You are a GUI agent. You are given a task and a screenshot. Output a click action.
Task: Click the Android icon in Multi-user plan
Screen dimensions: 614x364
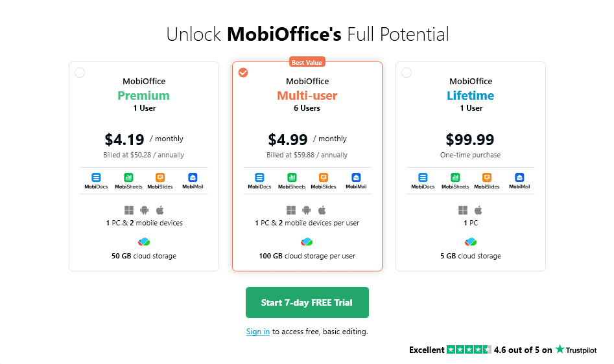(307, 210)
